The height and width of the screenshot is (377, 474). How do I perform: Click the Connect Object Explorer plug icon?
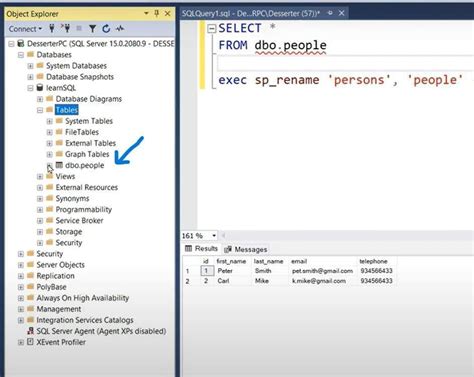[x=52, y=29]
